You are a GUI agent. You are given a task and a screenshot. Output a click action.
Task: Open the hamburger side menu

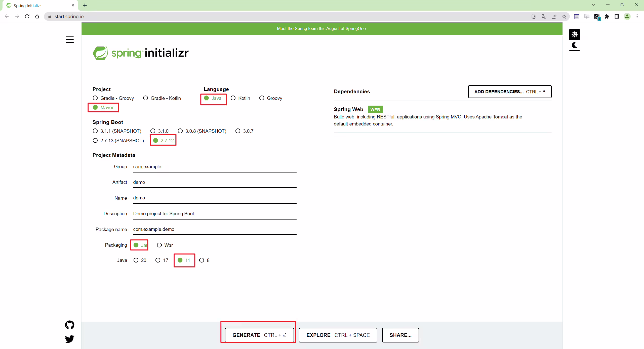coord(70,40)
